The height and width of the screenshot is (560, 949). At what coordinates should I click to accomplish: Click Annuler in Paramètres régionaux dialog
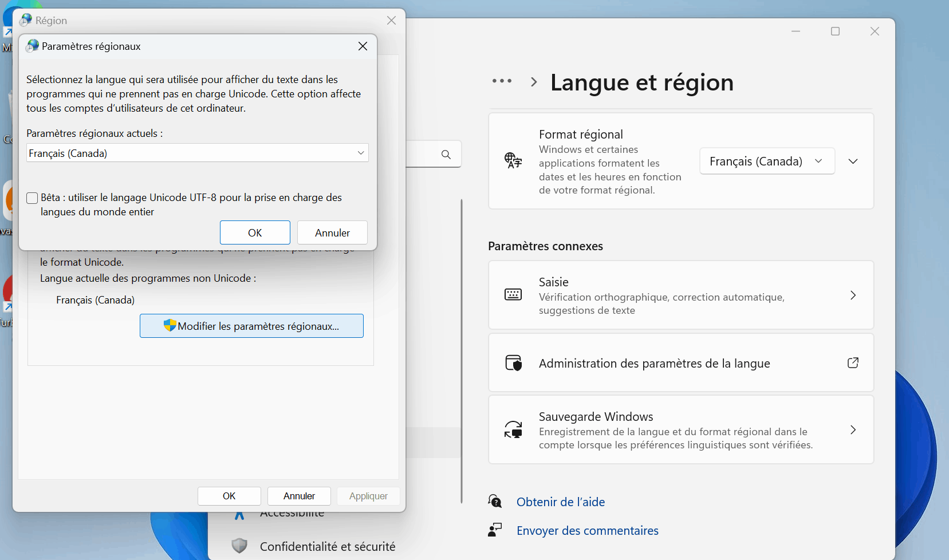[x=332, y=232]
